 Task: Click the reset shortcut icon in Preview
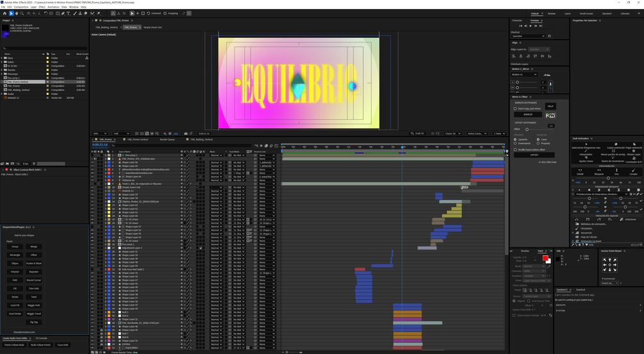550,36
